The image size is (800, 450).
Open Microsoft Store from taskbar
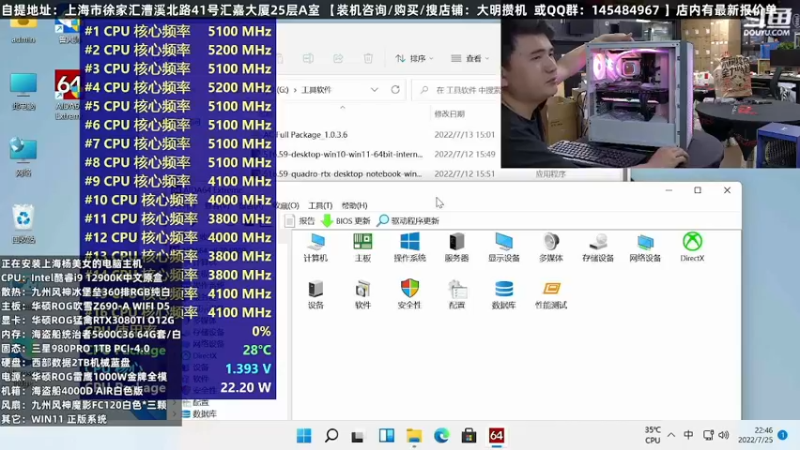(469, 436)
